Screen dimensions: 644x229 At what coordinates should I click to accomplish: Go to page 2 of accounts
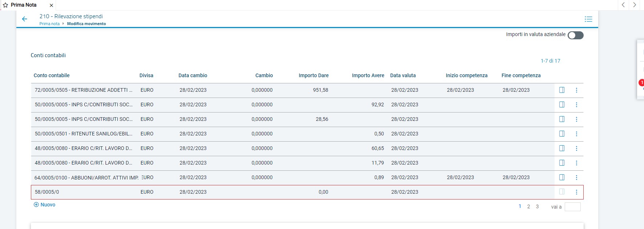point(528,206)
